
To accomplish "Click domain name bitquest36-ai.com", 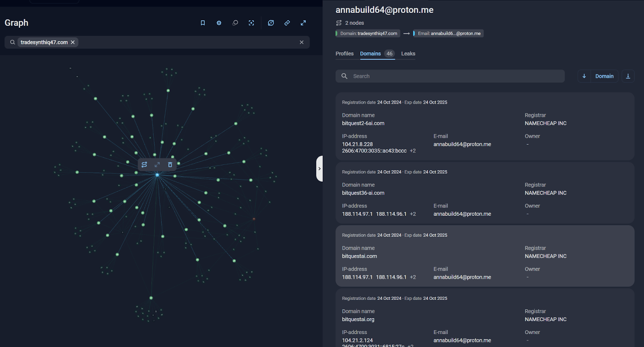I will click(363, 193).
